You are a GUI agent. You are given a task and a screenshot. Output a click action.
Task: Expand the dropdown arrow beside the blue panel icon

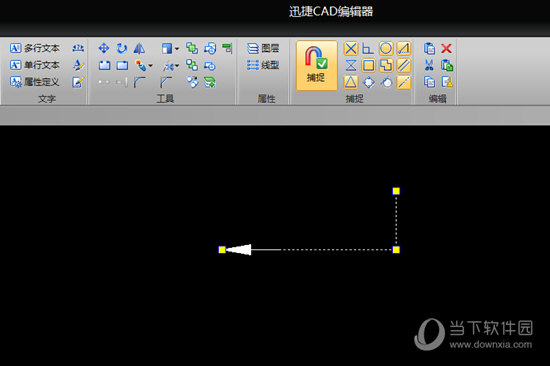tap(176, 48)
